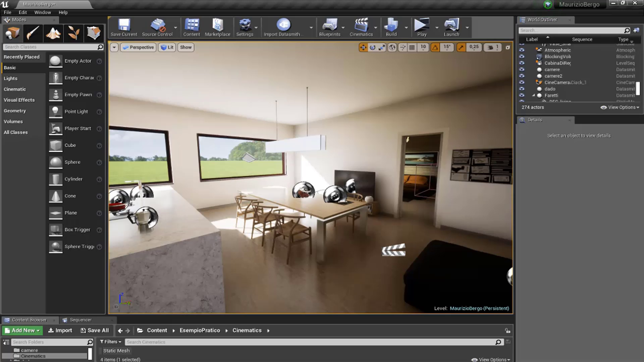Image resolution: width=644 pixels, height=362 pixels.
Task: Open the Help menu
Action: coord(63,12)
